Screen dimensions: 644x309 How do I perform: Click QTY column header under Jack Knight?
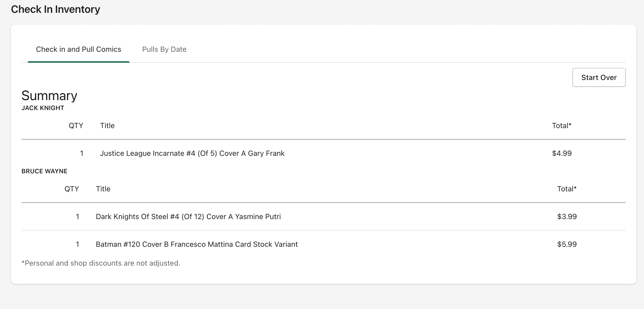click(76, 126)
